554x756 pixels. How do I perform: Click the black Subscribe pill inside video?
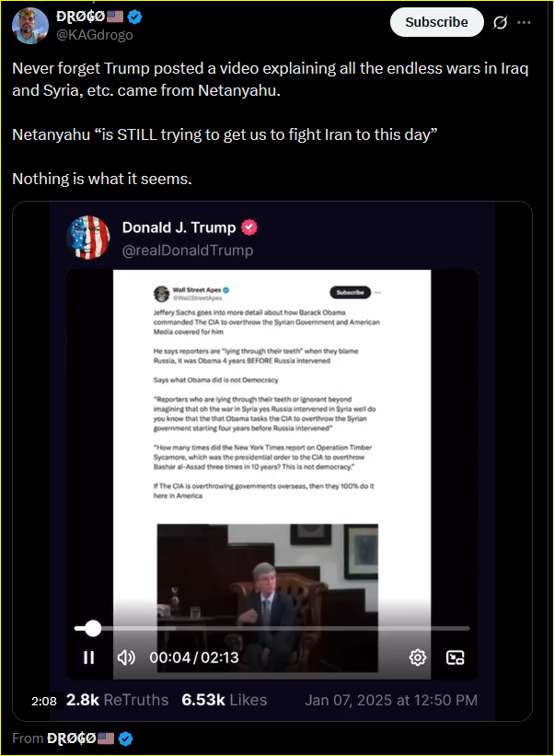[351, 292]
